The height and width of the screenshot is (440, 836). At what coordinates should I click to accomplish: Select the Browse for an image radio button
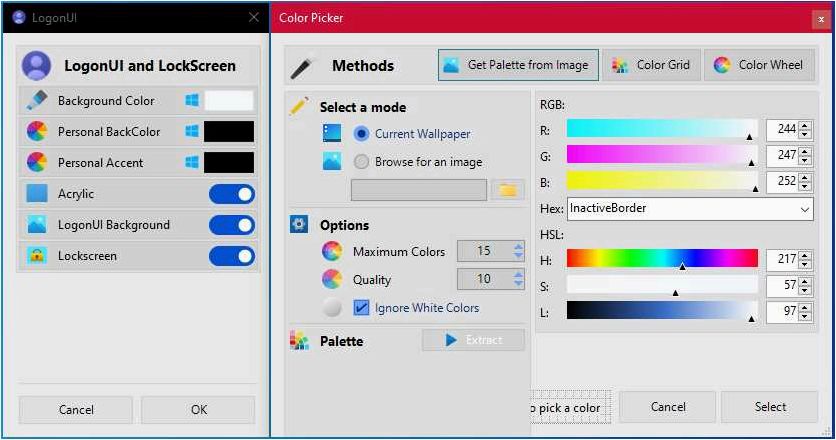pos(361,161)
